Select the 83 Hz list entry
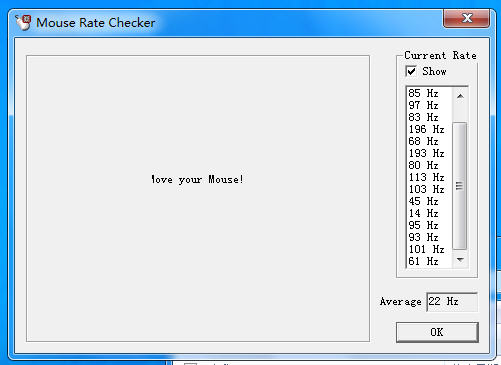501x365 pixels. click(x=429, y=117)
